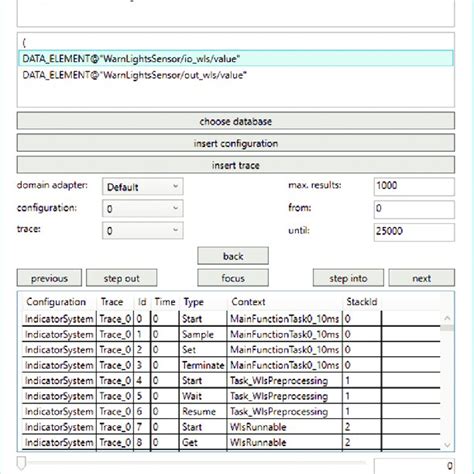Click the table scroll up arrow
Screen dimensions: 474x474
click(x=447, y=318)
